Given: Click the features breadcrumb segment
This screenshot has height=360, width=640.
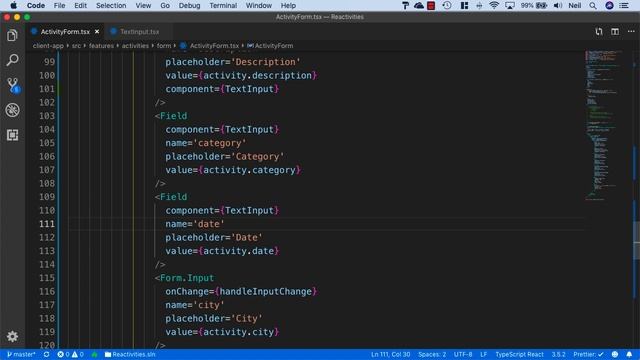Looking at the screenshot, I should point(101,46).
